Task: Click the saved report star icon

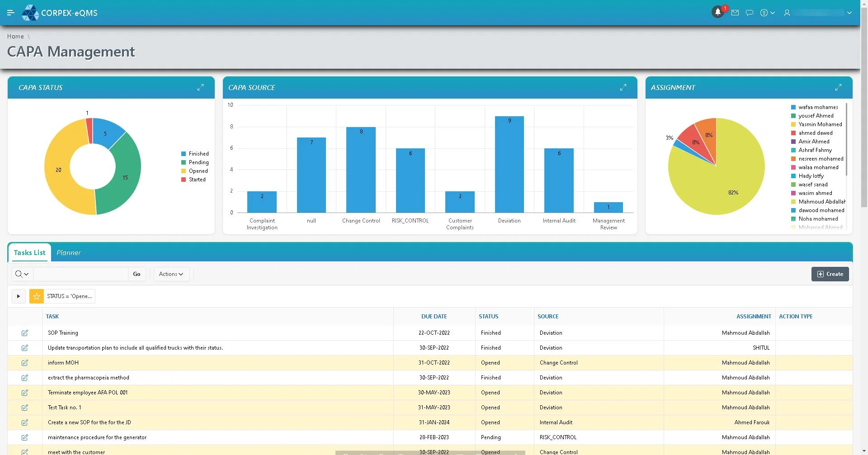Action: [x=37, y=296]
